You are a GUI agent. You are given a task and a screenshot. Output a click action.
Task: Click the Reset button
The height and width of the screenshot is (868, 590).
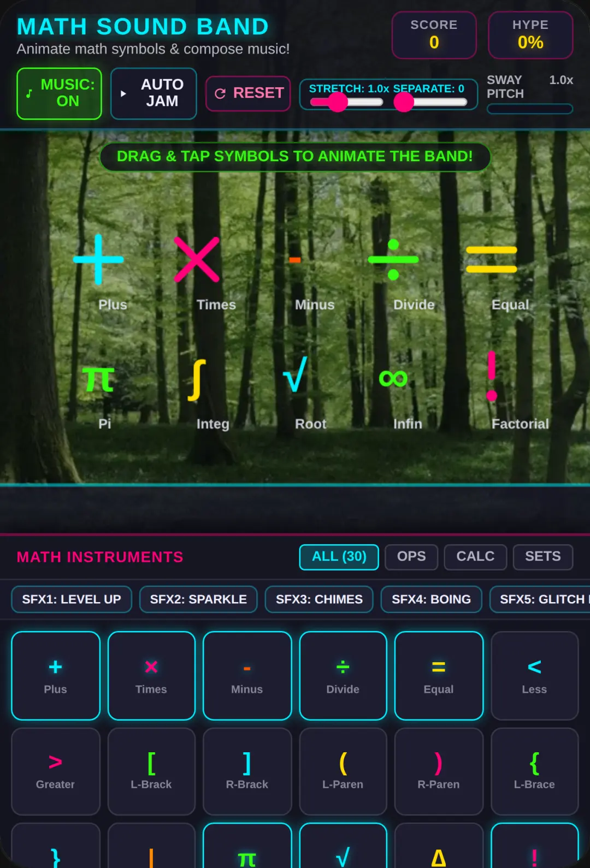(x=248, y=93)
